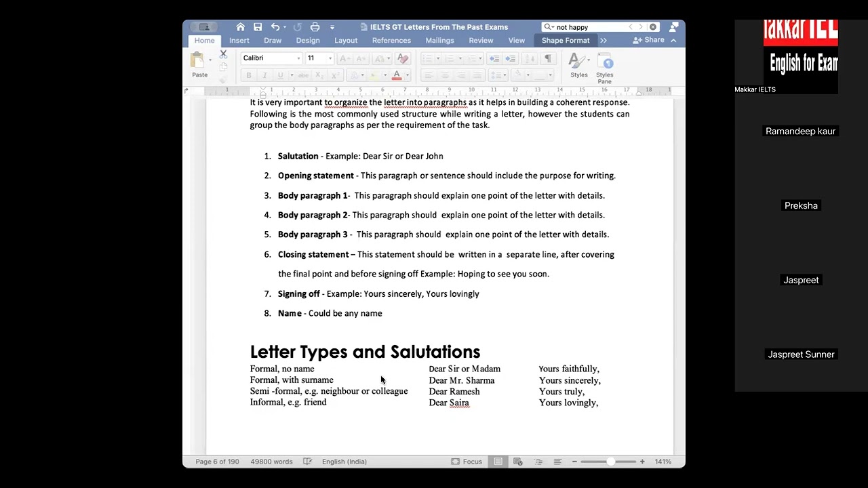
Task: Collapse the ribbon with the caret
Action: point(673,41)
